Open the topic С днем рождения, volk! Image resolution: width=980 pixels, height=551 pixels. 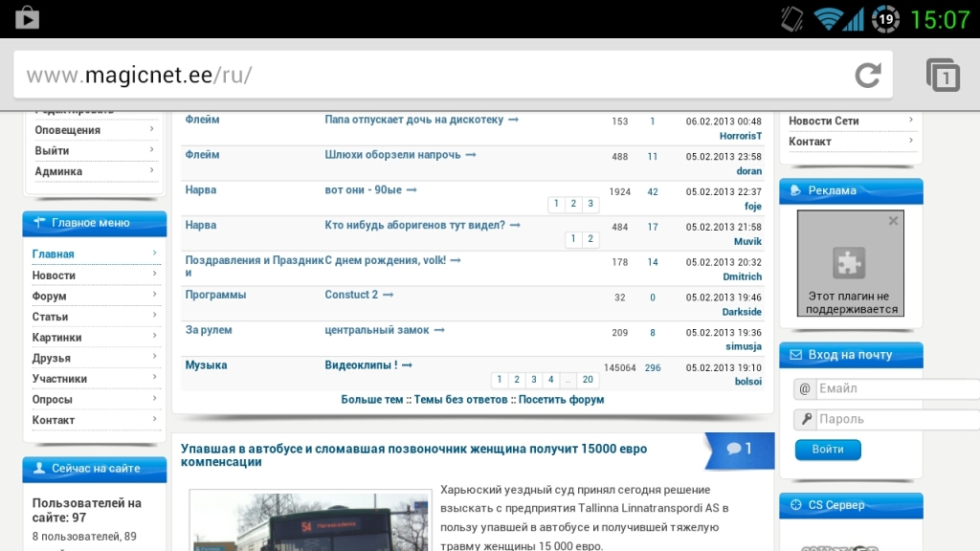(x=385, y=260)
